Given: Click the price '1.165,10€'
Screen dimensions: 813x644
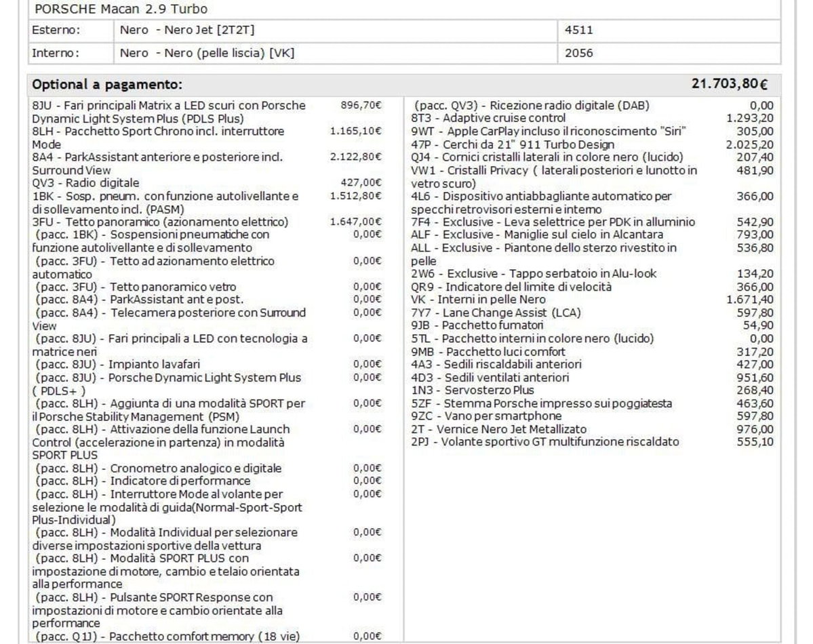Looking at the screenshot, I should pyautogui.click(x=356, y=132).
